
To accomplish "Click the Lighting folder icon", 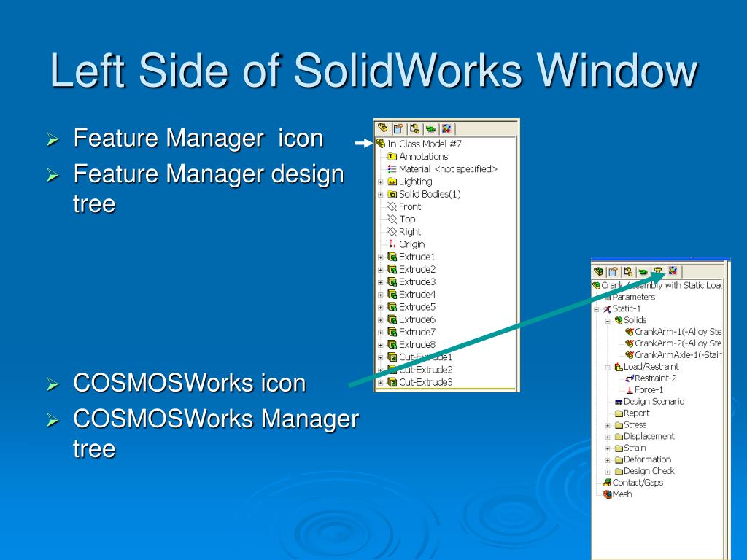I will coord(392,182).
